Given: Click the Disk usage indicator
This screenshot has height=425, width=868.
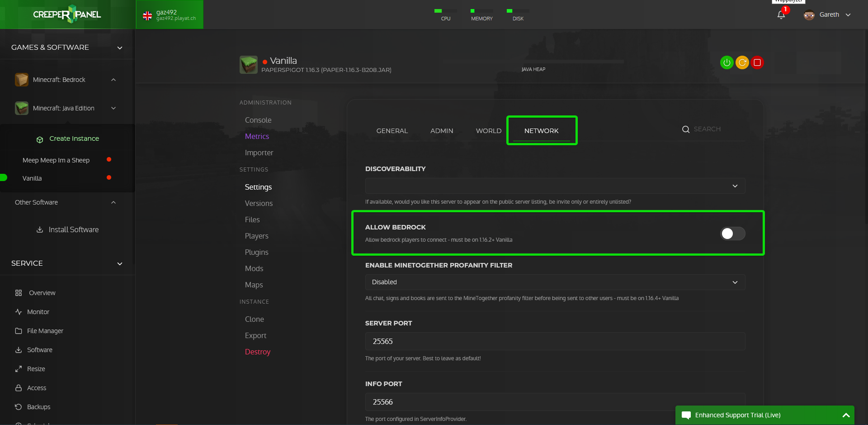Looking at the screenshot, I should coord(518,15).
